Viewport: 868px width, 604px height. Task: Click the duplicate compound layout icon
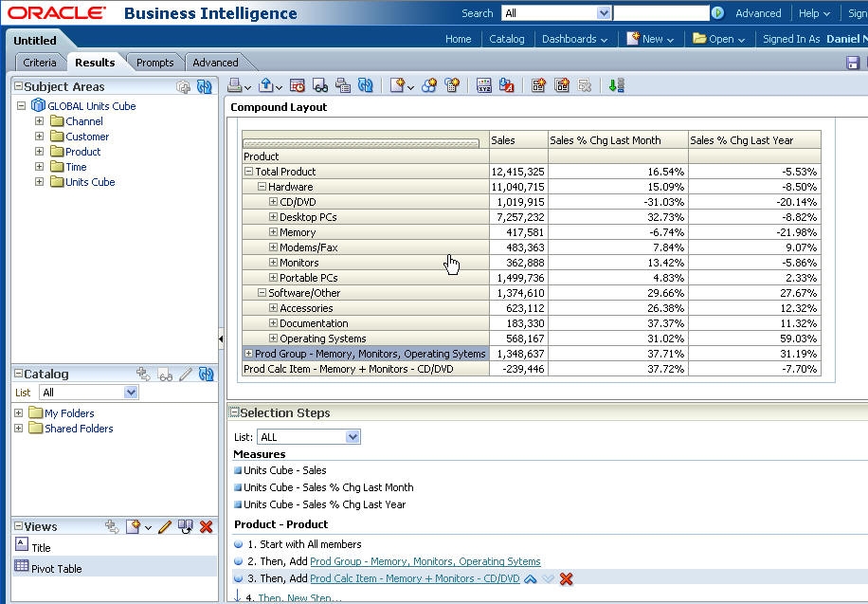[x=562, y=85]
